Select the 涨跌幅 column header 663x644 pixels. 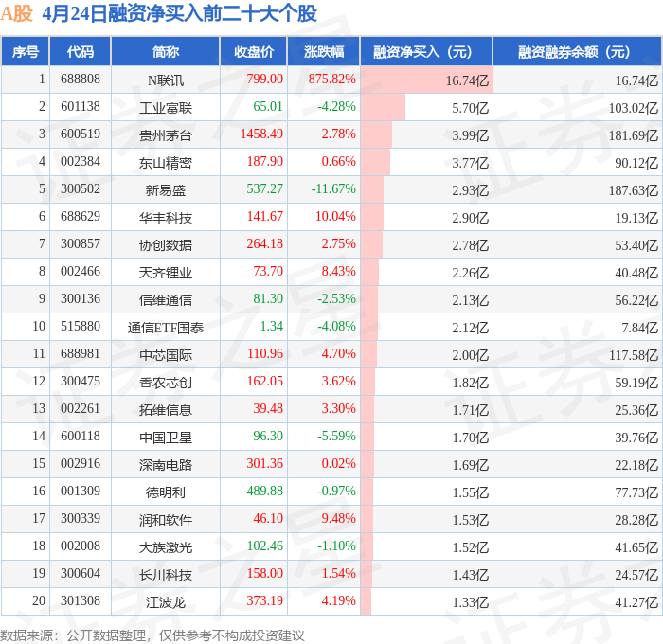324,51
